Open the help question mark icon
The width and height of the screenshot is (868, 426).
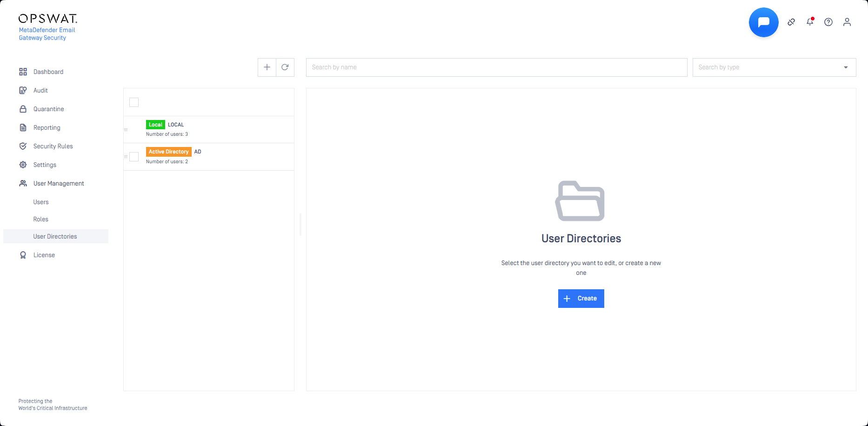coord(828,22)
